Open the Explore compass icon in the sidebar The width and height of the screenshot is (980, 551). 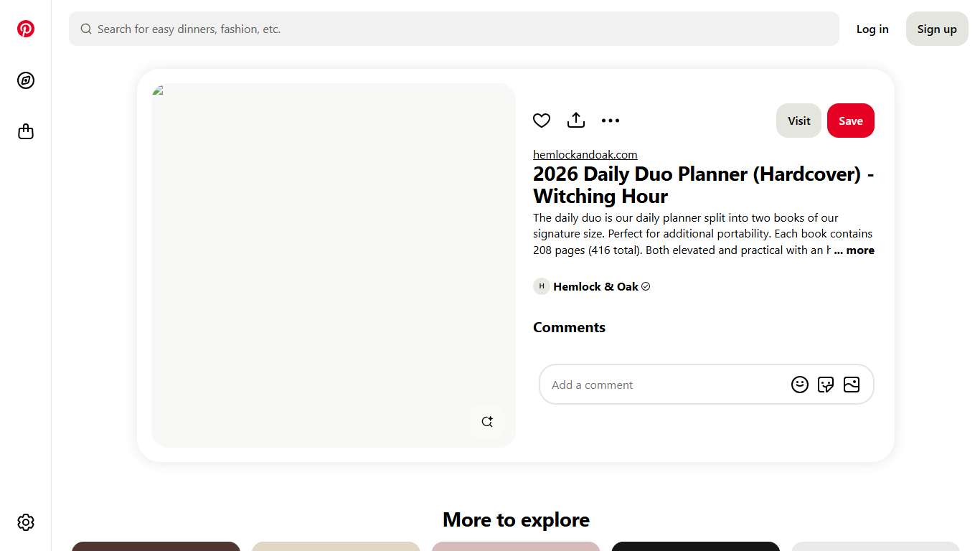pos(26,80)
